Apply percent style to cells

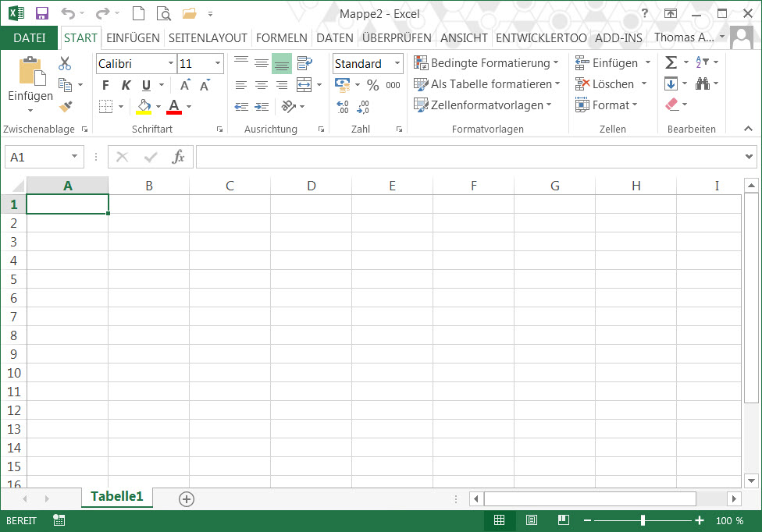click(372, 85)
